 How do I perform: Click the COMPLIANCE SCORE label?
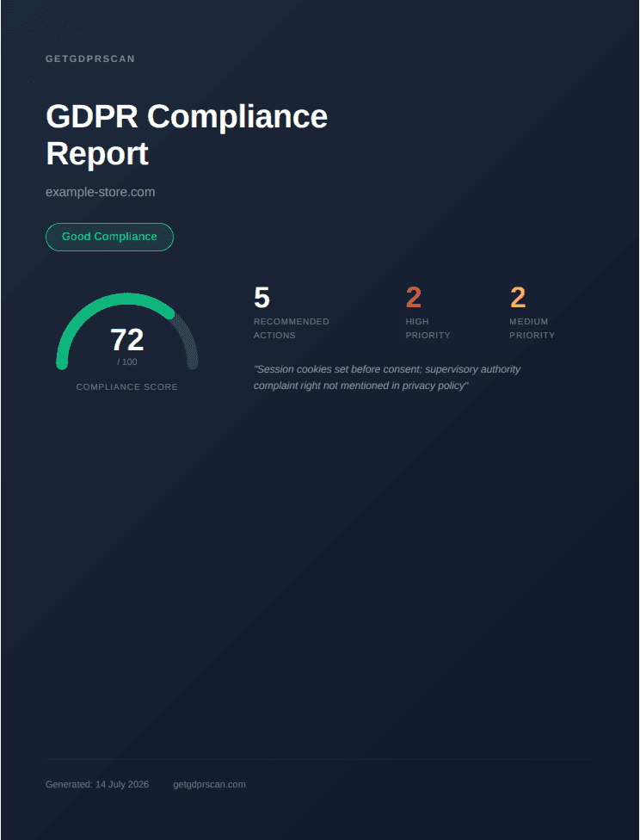pyautogui.click(x=127, y=386)
